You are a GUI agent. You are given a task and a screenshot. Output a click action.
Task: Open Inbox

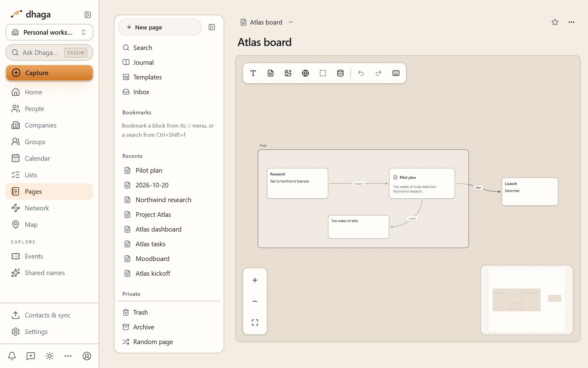tap(169, 92)
